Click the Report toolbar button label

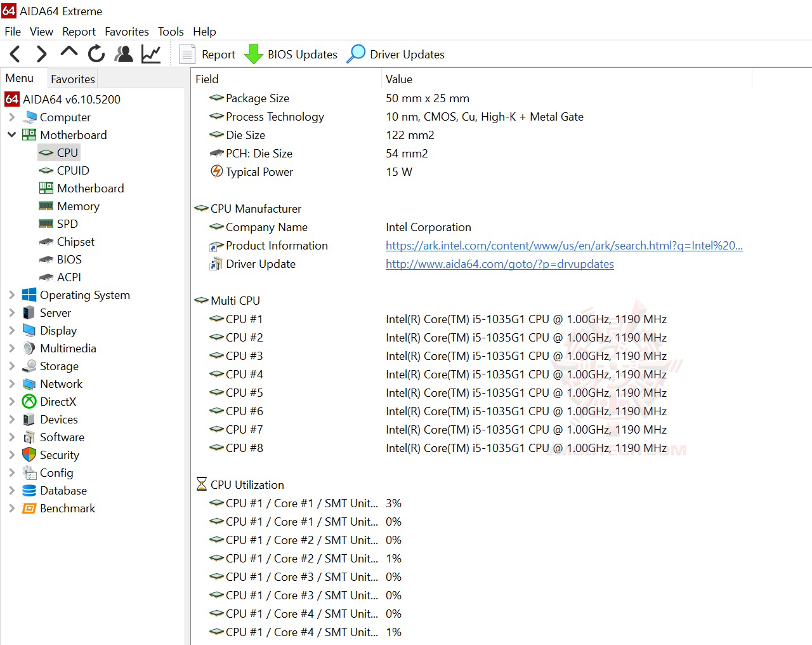click(218, 55)
